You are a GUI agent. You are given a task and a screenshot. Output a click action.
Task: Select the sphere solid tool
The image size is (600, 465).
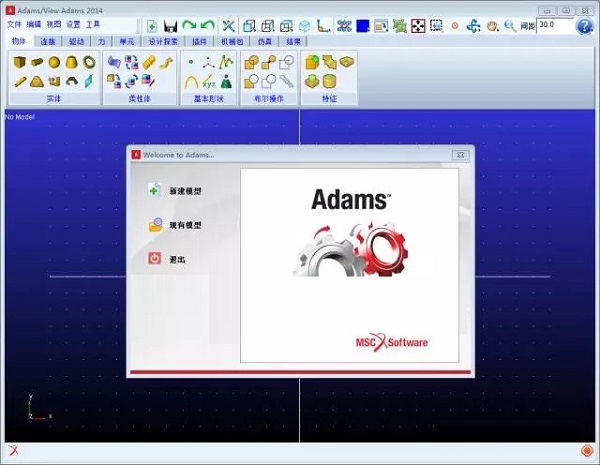click(54, 62)
